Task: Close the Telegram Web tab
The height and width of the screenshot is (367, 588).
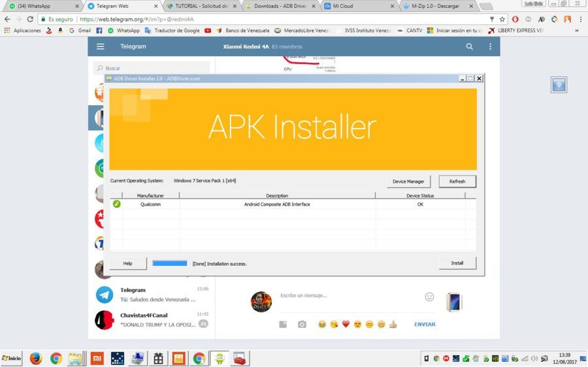Action: coord(156,6)
